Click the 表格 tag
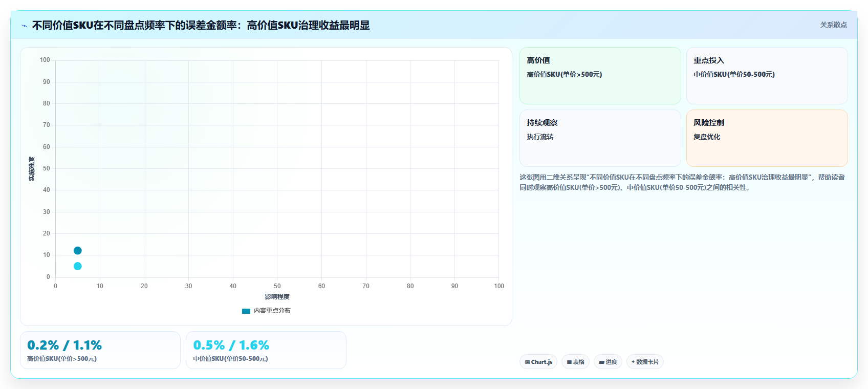The height and width of the screenshot is (389, 868). point(575,362)
